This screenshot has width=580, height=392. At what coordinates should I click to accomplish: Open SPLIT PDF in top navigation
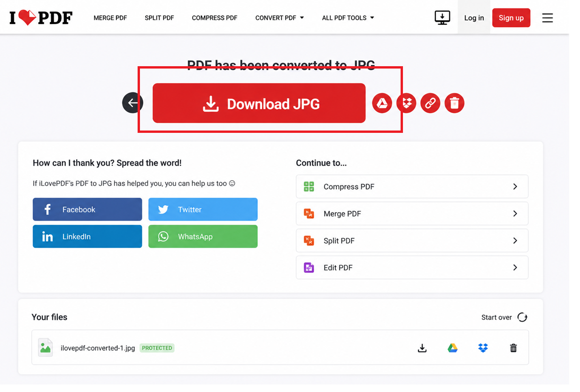(159, 18)
